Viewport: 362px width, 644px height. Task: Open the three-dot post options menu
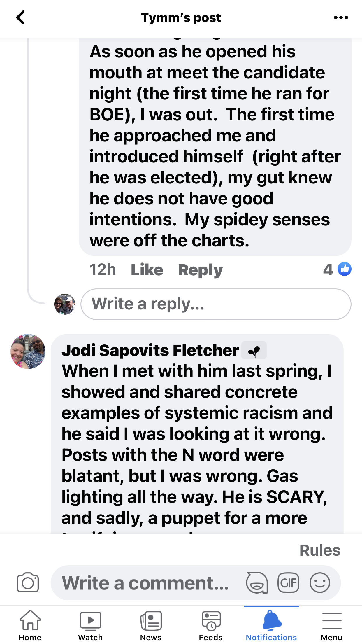click(x=341, y=17)
